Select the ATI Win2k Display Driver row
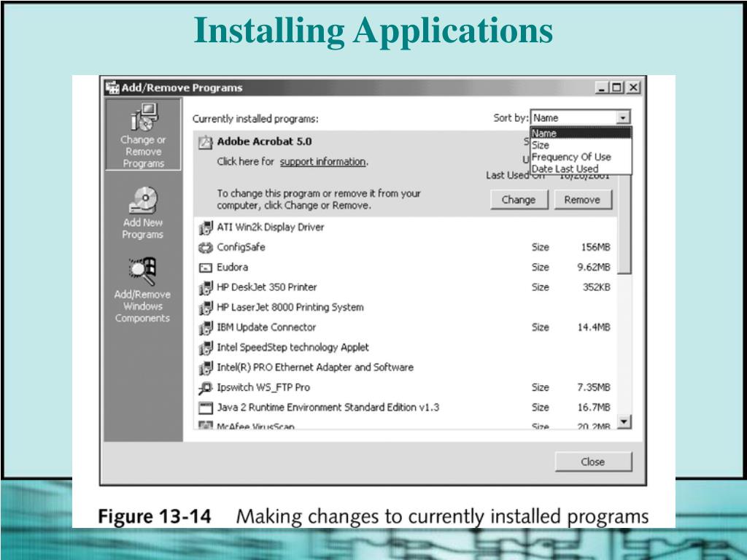This screenshot has width=747, height=560. [406, 227]
